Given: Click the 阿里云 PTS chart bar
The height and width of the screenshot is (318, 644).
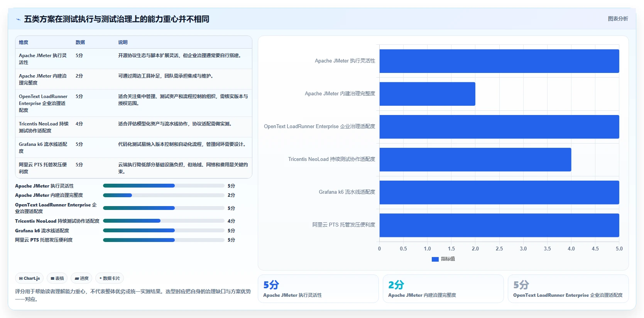Looking at the screenshot, I should (x=499, y=225).
